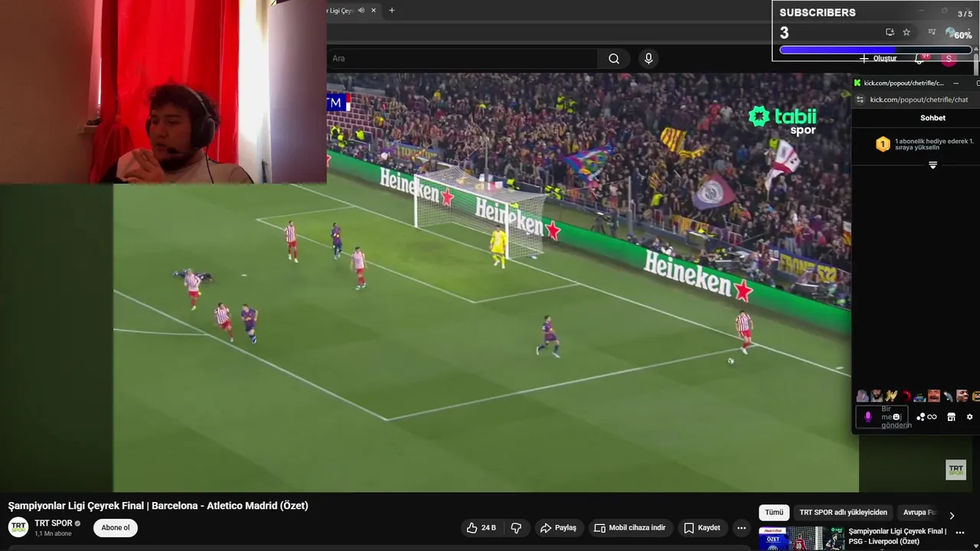The height and width of the screenshot is (551, 980).
Task: Click the YouTube search magnifier button
Action: (614, 59)
